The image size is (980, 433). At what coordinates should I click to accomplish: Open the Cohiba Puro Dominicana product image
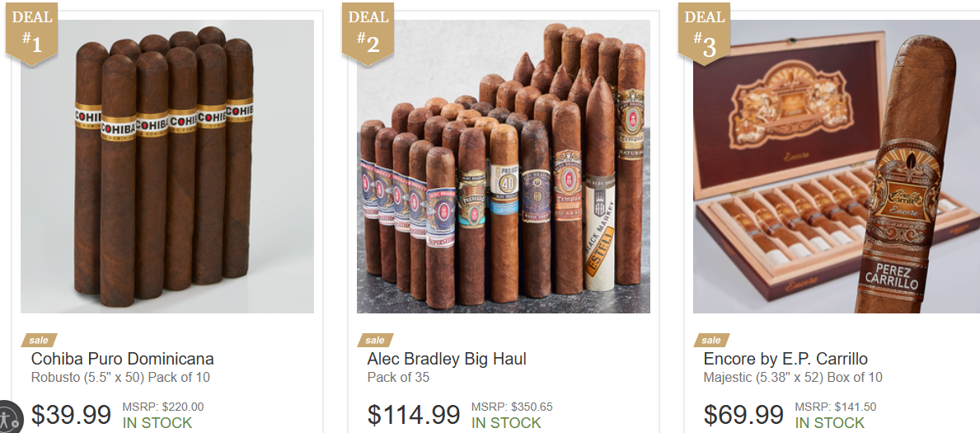(x=167, y=167)
